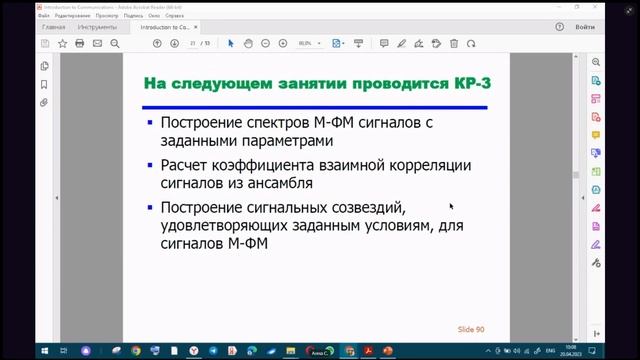Open the Windows notification center
This screenshot has width=640, height=360.
tap(592, 351)
